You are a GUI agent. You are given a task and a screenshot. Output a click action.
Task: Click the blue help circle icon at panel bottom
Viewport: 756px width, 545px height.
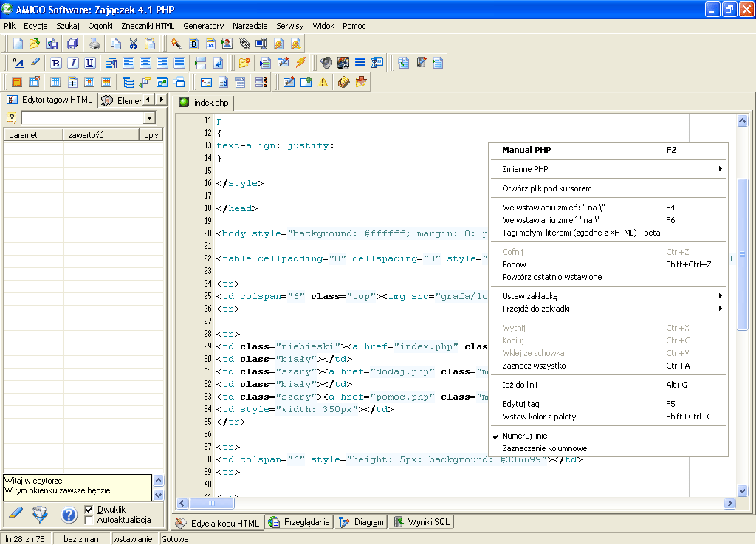click(x=69, y=515)
